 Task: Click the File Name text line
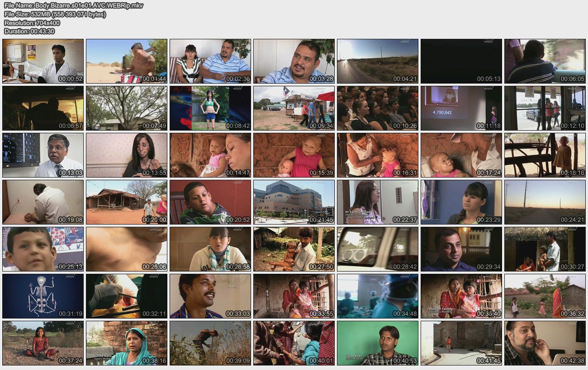pyautogui.click(x=74, y=5)
